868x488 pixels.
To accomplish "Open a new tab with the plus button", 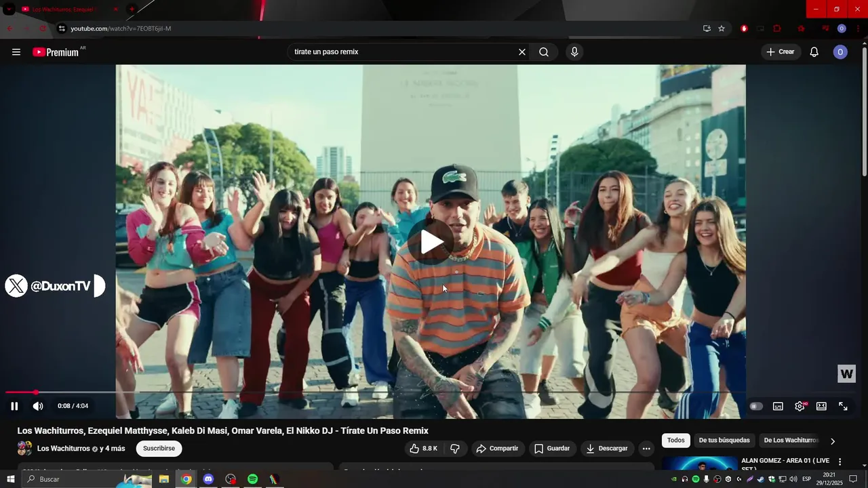I will pos(132,9).
